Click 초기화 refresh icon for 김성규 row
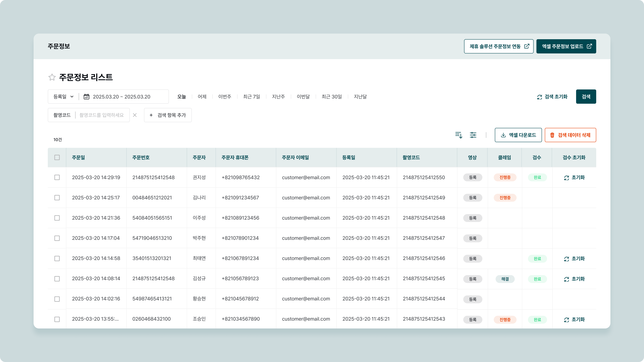Image resolution: width=644 pixels, height=362 pixels. tap(567, 279)
